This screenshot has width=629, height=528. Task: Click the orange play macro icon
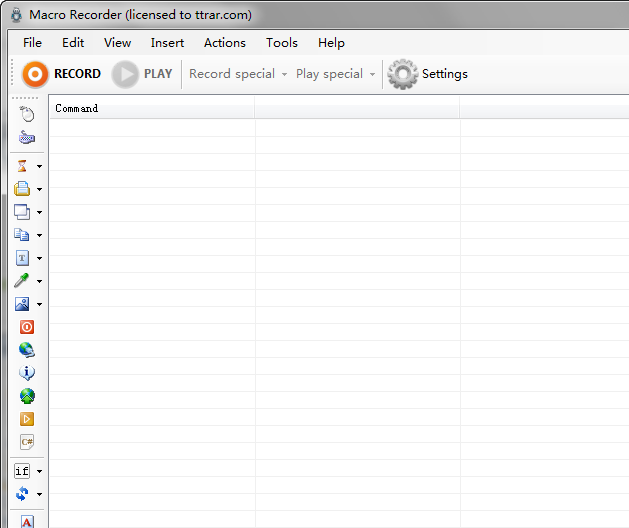pos(27,419)
